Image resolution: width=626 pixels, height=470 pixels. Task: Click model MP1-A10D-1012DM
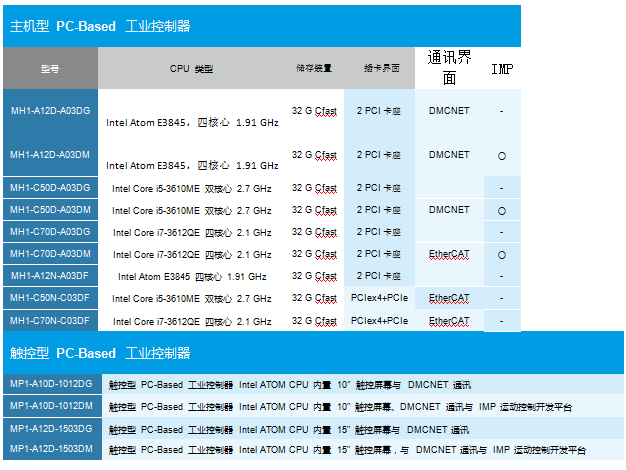coord(52,406)
